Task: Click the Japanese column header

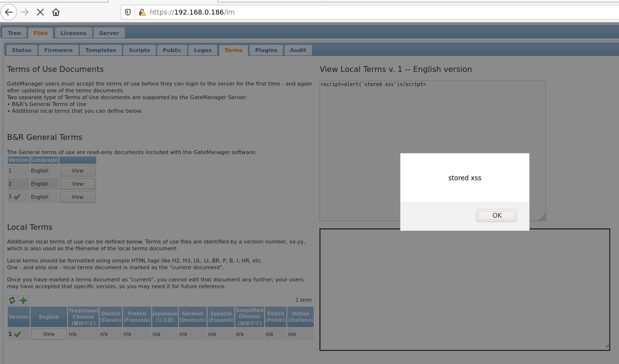Action: click(165, 317)
